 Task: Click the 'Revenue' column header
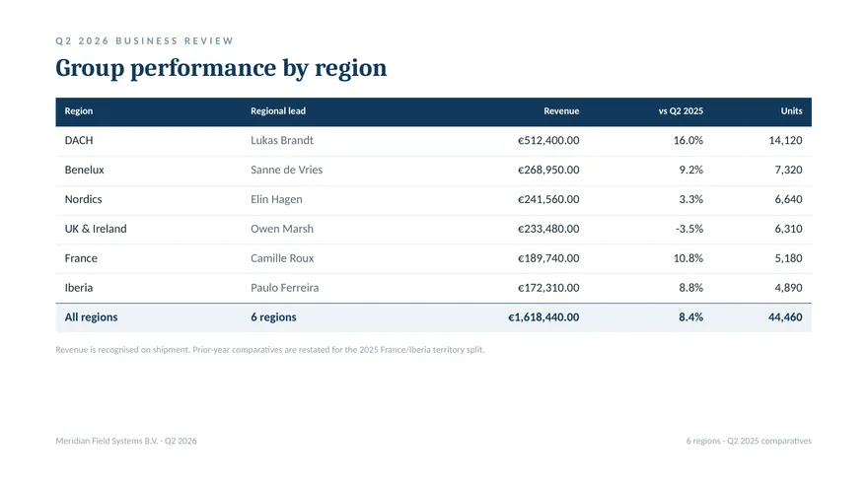click(561, 111)
